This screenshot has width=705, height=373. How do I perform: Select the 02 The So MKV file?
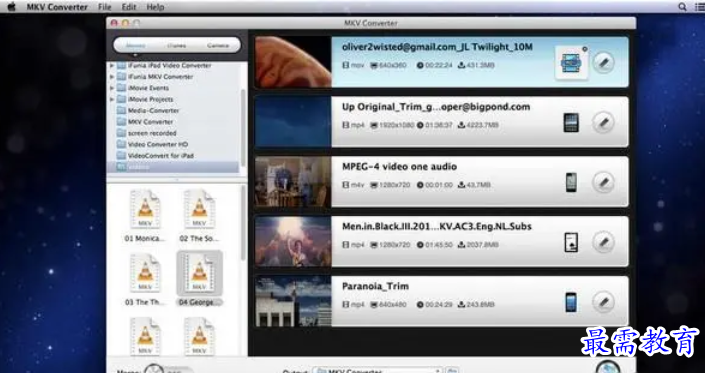(x=199, y=215)
